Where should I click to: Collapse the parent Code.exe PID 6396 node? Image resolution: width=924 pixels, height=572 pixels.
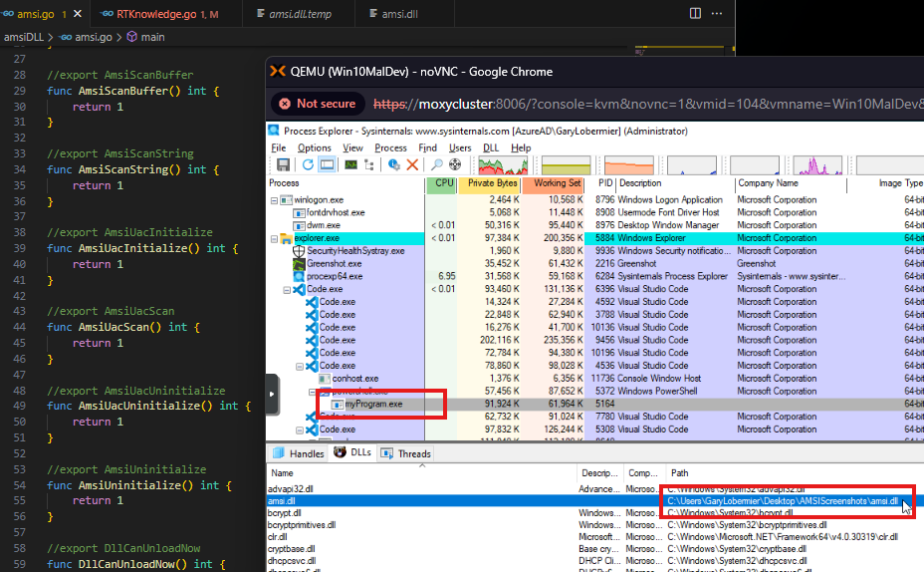coord(287,290)
